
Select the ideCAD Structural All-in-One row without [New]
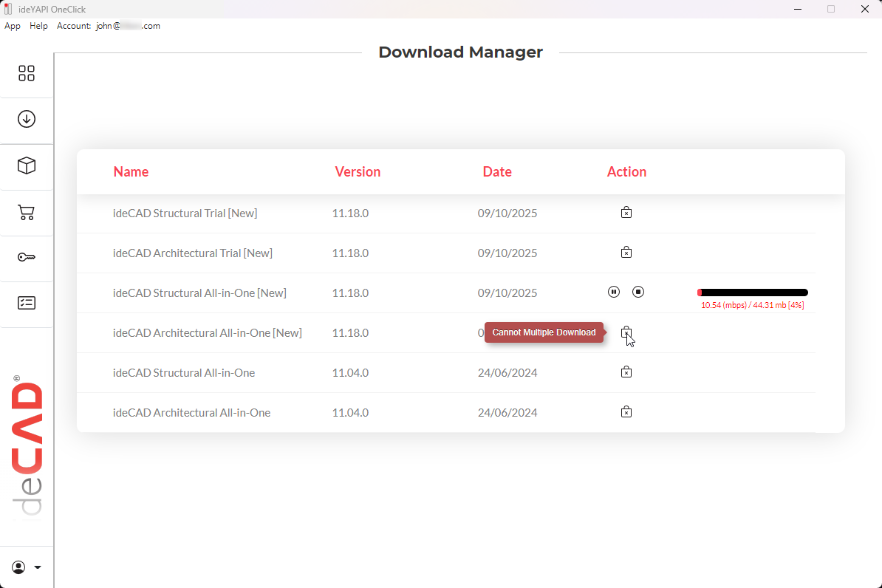pos(184,373)
